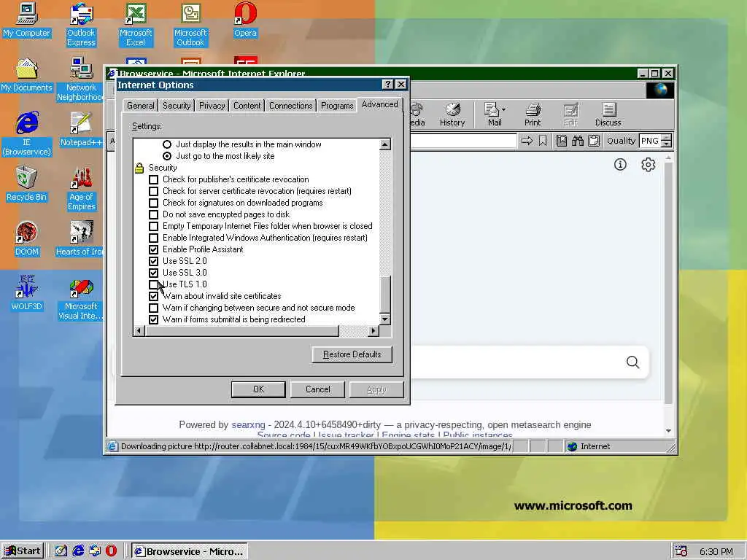Select the Notepad++ desktop shortcut

point(81,130)
